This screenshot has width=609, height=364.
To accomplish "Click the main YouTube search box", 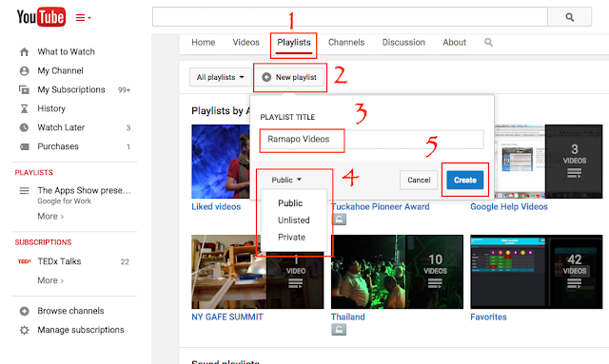I will (350, 17).
